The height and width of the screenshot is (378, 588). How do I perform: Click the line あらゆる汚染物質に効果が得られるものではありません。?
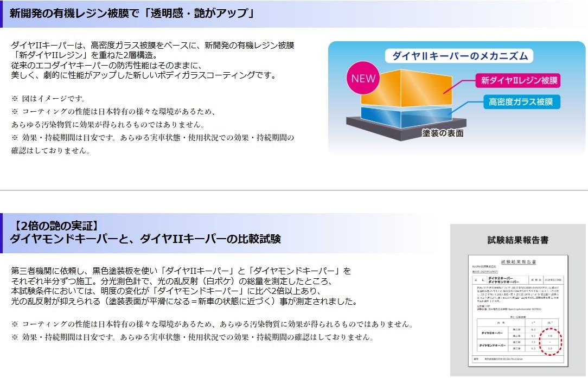[x=108, y=125]
